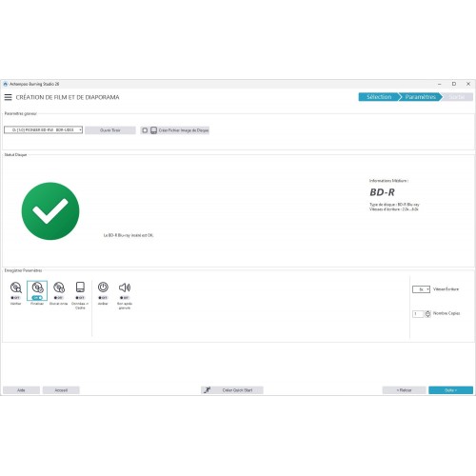Select the Paramètres step tab
Screen dimensions: 476x476
[x=420, y=97]
